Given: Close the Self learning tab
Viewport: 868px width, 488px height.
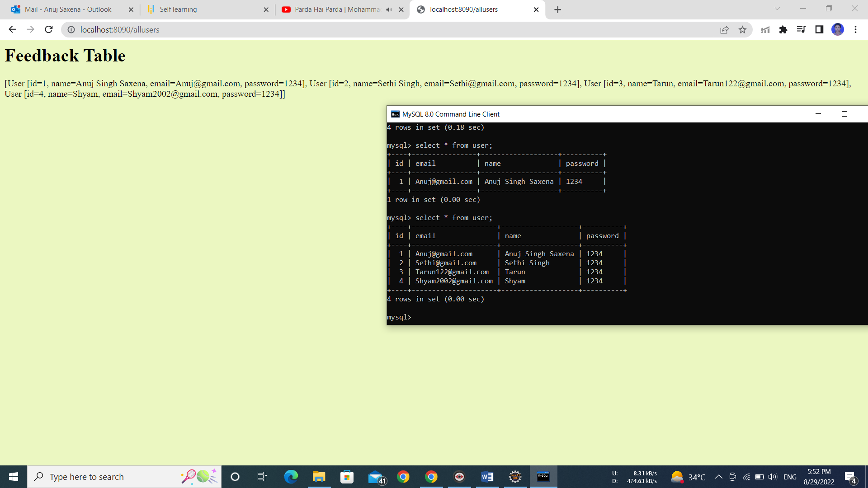Looking at the screenshot, I should tap(266, 9).
